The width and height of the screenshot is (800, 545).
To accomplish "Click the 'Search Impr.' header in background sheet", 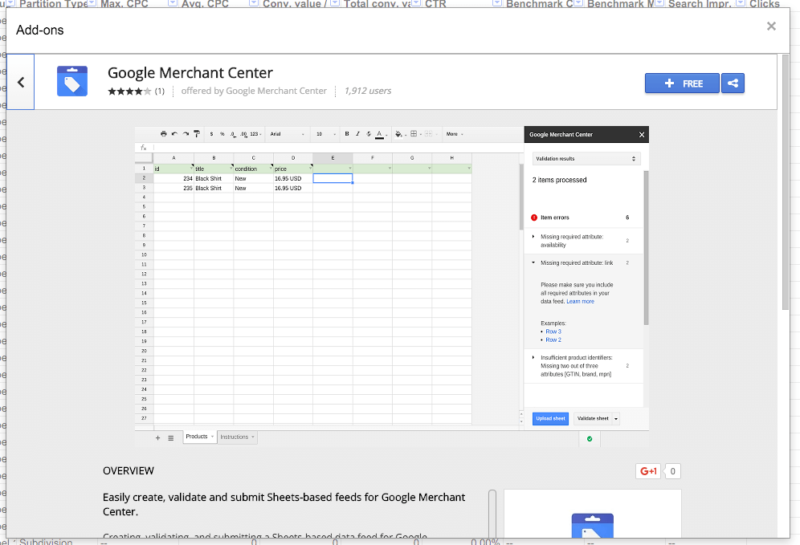I will tap(699, 4).
